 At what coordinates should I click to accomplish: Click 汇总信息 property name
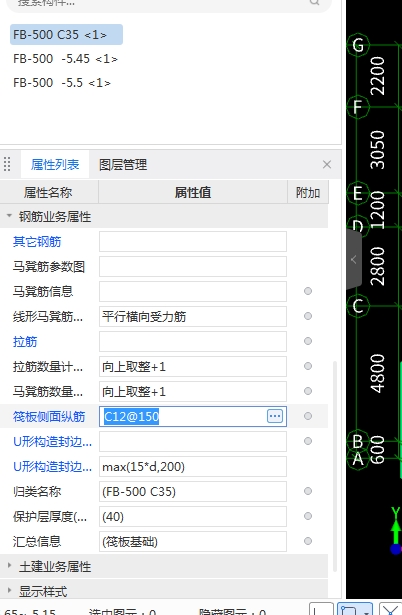click(37, 542)
